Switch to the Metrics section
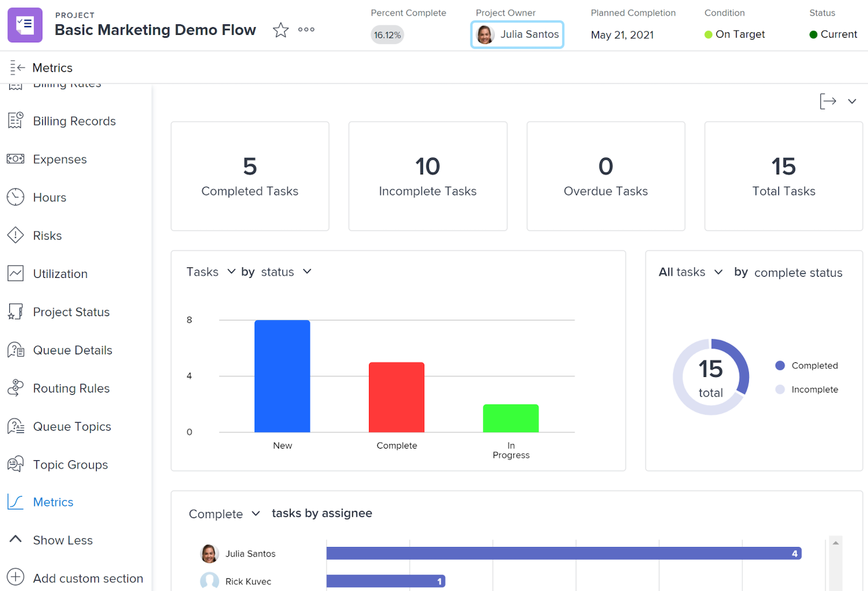 point(53,502)
